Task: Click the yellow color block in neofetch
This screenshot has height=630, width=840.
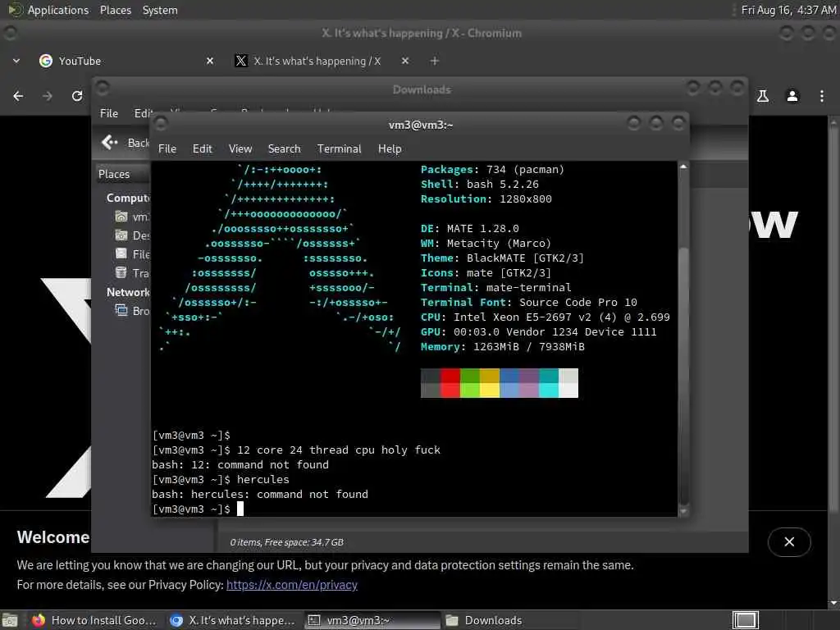Action: [490, 382]
